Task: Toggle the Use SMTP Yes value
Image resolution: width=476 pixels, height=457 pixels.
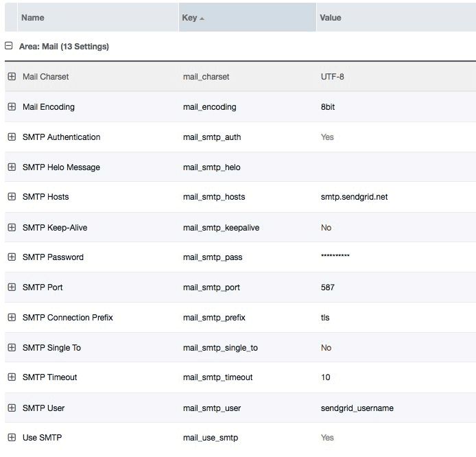Action: click(327, 438)
